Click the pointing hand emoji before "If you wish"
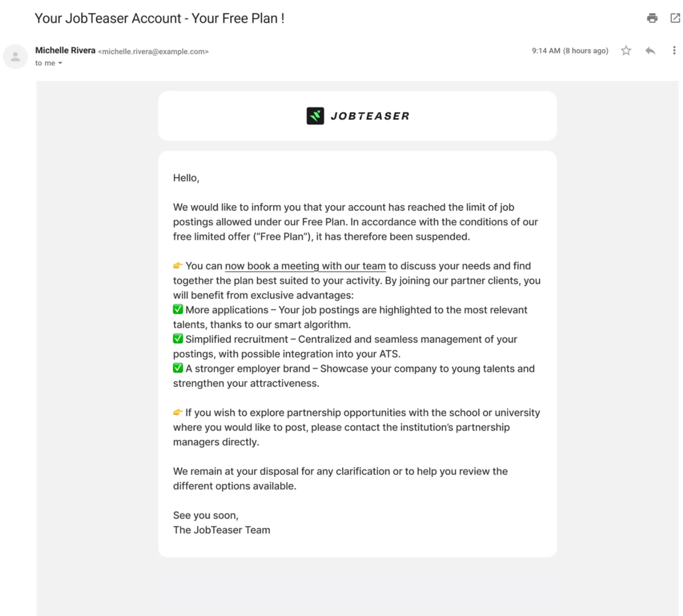 178,412
